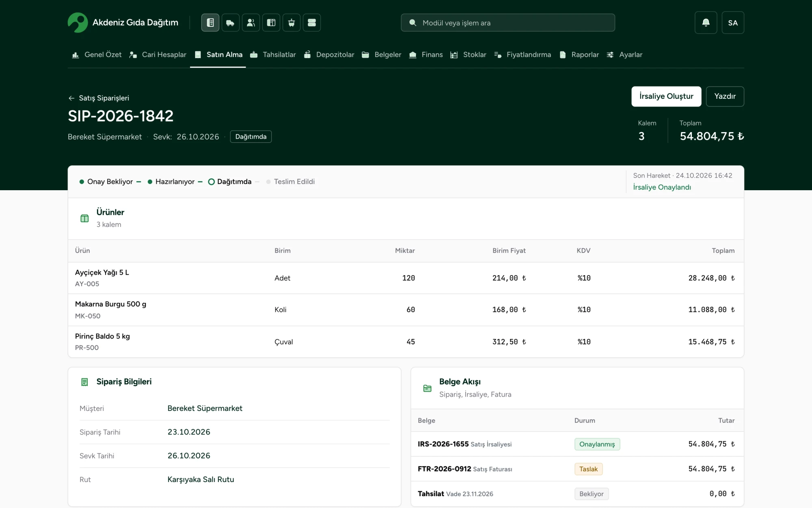This screenshot has width=812, height=508.
Task: Open the open-book layout module icon
Action: click(x=271, y=23)
